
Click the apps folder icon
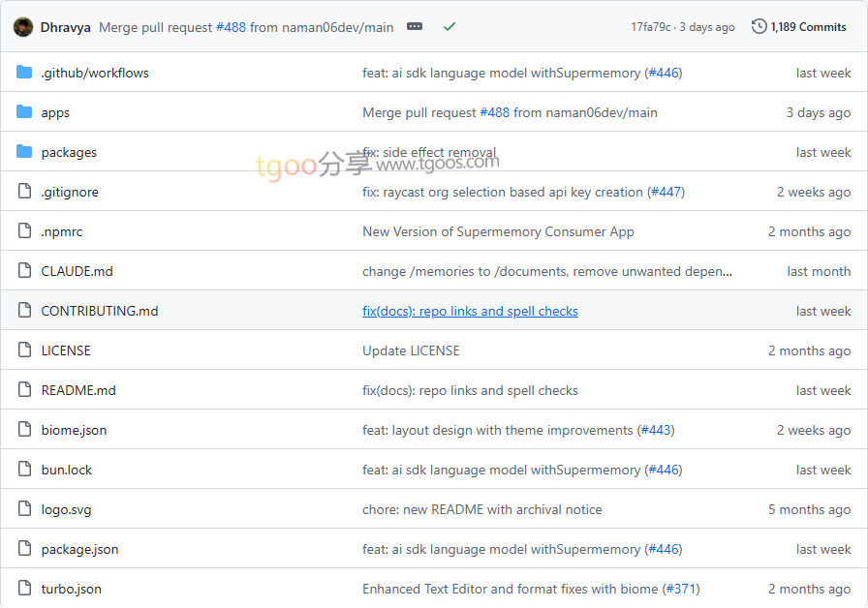[x=24, y=112]
